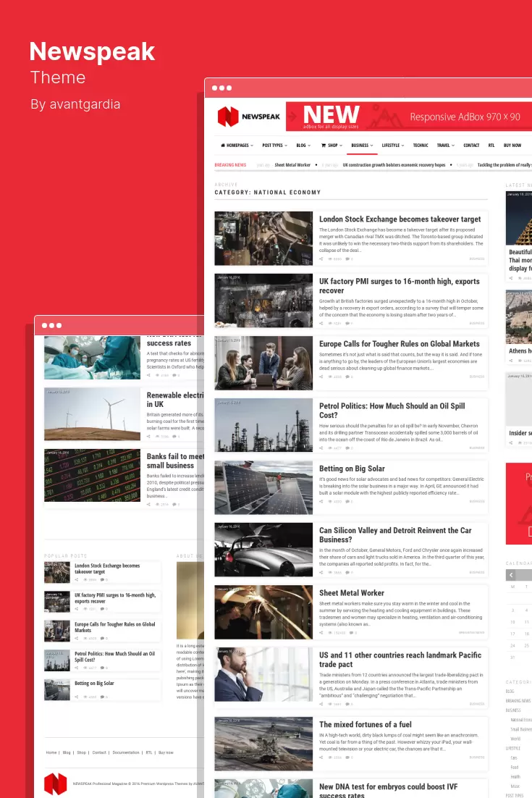Click share icon under Betting on Big Solar article

321,501
